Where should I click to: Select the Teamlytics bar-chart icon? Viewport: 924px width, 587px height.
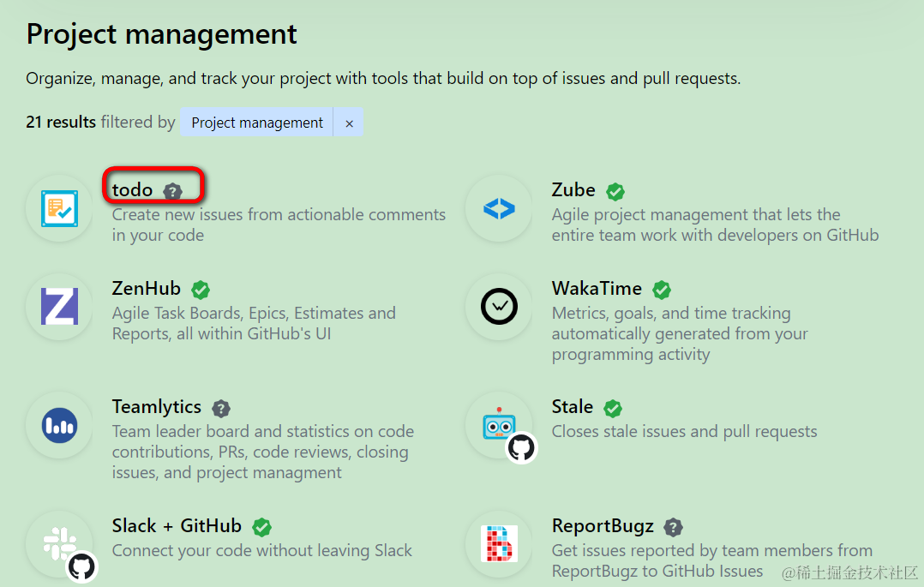58,425
